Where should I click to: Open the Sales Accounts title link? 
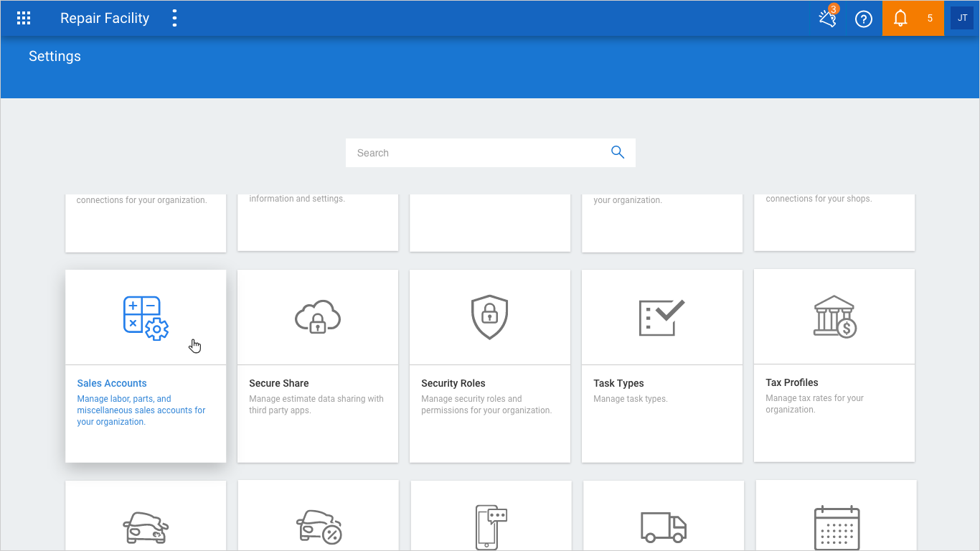tap(112, 383)
